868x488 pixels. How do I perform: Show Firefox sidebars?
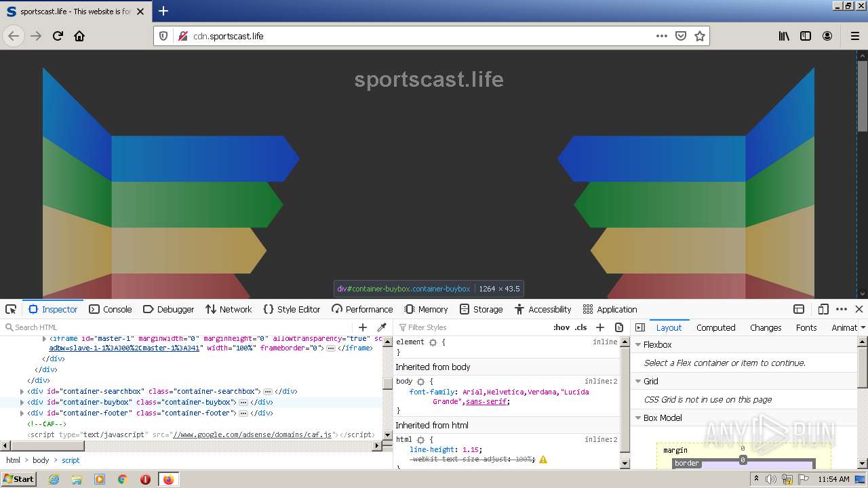click(x=806, y=36)
